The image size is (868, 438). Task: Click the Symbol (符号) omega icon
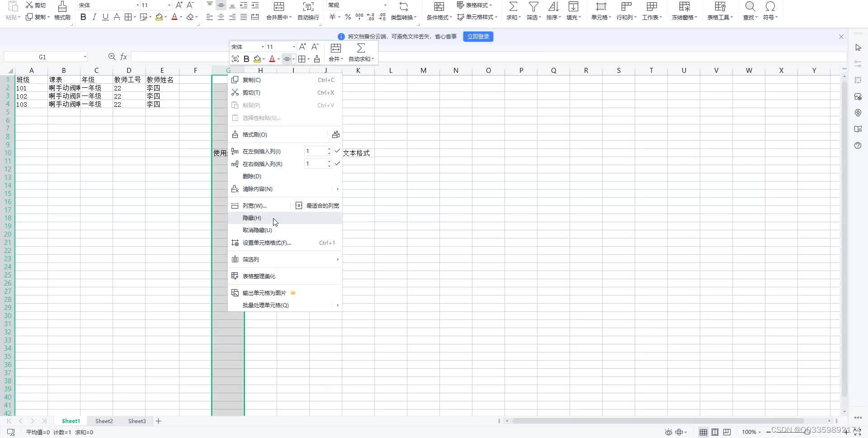tap(770, 7)
